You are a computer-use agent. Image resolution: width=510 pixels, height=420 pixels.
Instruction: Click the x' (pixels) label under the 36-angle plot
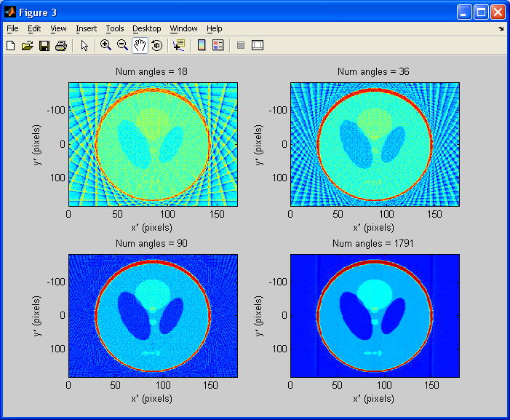373,227
